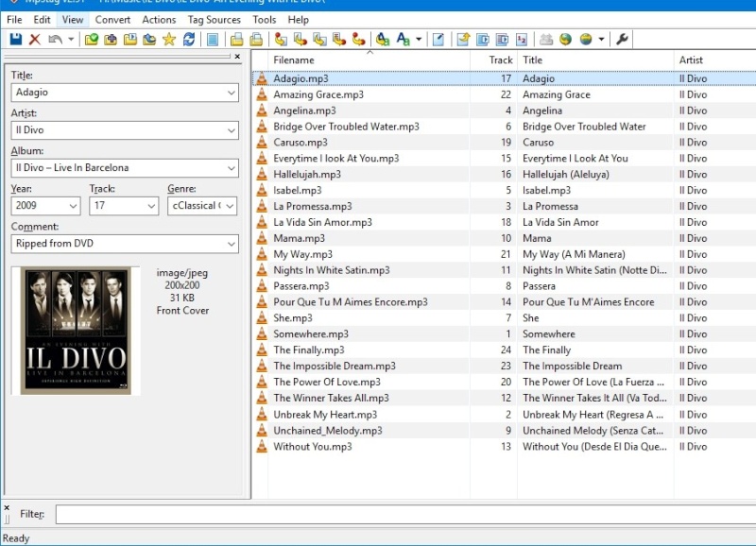Select the file La Vida Sin Amor.mp3
The width and height of the screenshot is (756, 546).
pos(322,222)
